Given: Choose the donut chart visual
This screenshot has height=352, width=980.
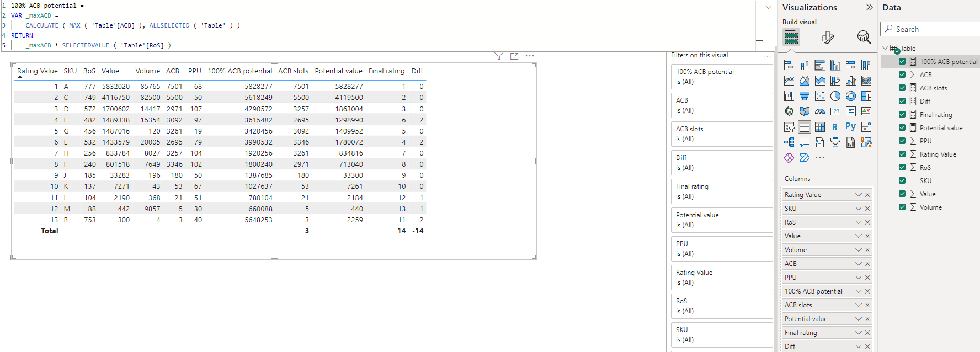Looking at the screenshot, I should pyautogui.click(x=851, y=97).
